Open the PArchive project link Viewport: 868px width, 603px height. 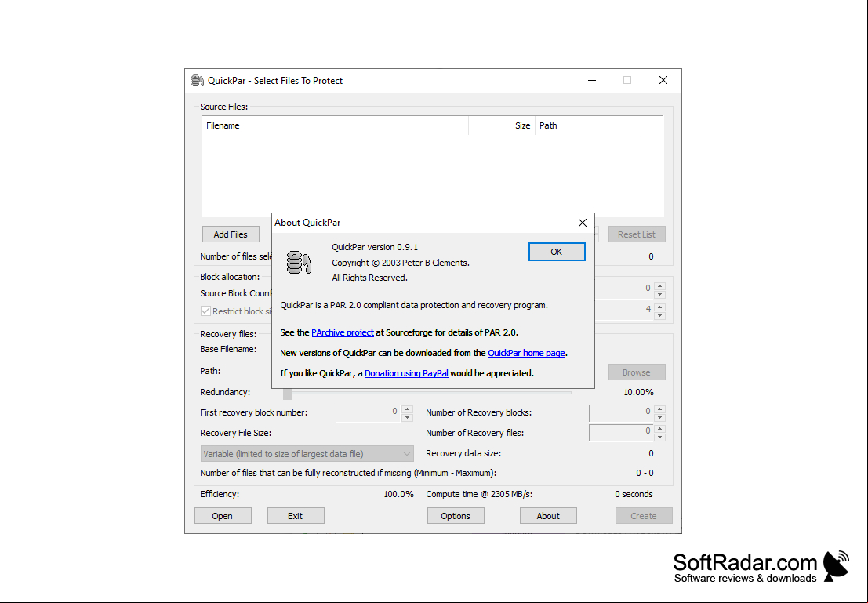(343, 332)
